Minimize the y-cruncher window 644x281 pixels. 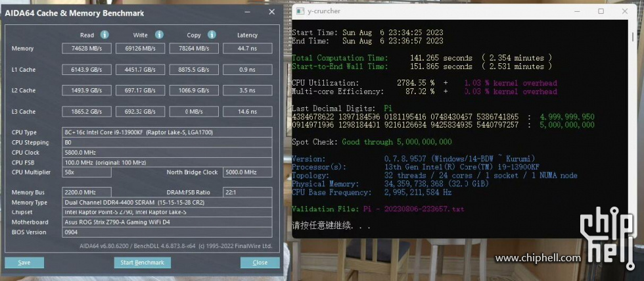pos(576,12)
